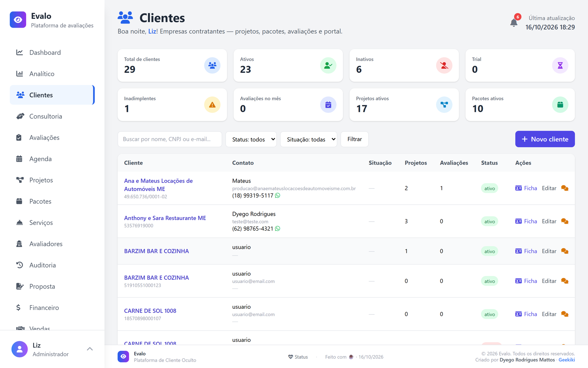Click the Filtrar button
The height and width of the screenshot is (368, 588).
355,139
